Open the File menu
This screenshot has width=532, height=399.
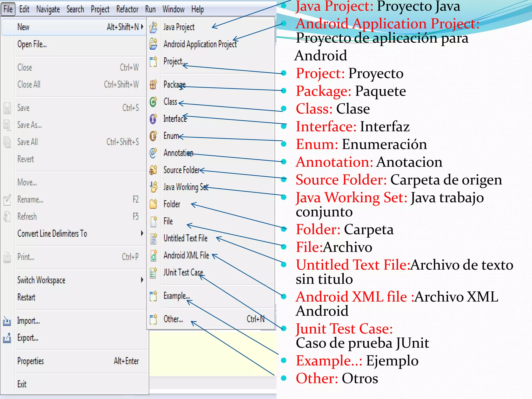tap(8, 9)
